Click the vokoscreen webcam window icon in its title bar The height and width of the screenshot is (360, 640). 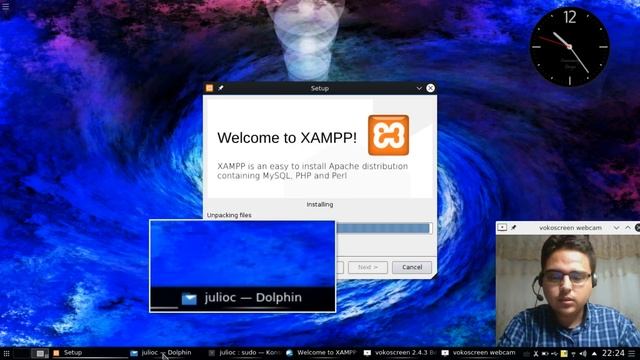click(x=502, y=228)
